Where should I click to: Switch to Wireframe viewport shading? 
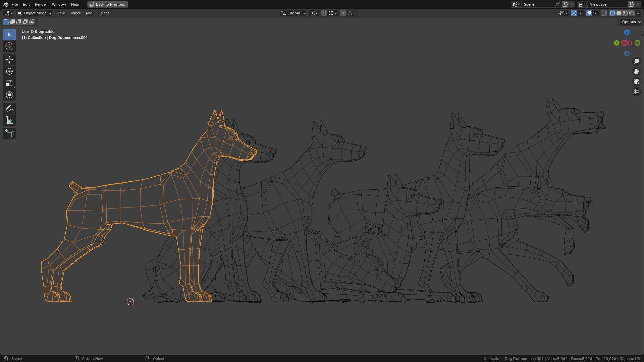[x=612, y=13]
